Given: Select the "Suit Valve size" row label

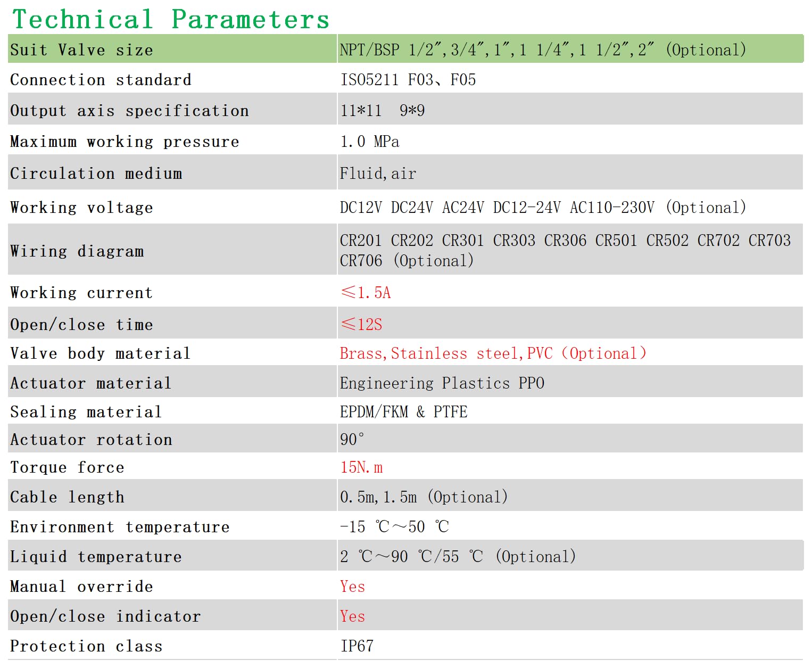Looking at the screenshot, I should [x=81, y=50].
